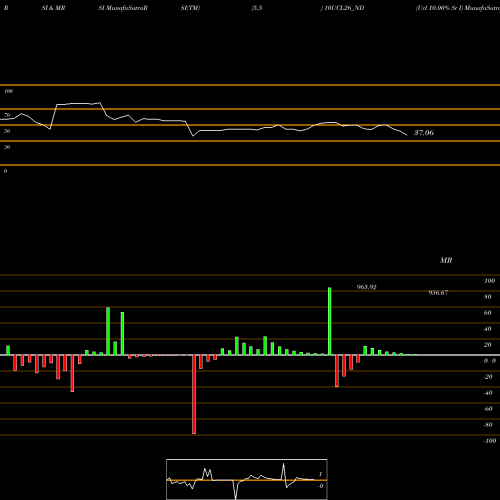
Task: Click the MR axis label -100
Action: (490, 441)
